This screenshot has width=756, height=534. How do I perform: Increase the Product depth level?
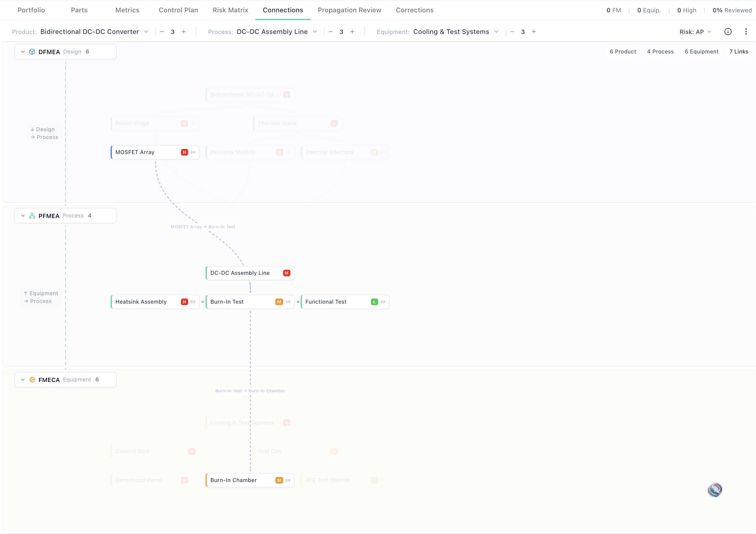(x=184, y=32)
